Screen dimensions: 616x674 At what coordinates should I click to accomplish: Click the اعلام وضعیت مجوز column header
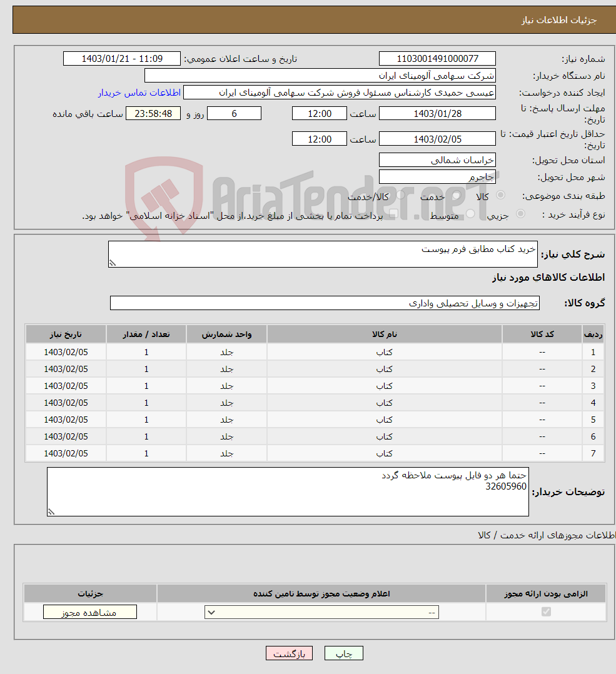321,593
